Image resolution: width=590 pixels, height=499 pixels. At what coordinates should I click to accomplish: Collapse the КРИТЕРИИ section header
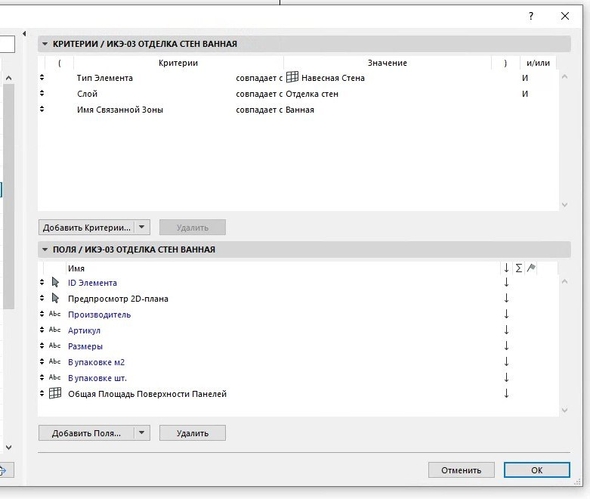coord(45,44)
